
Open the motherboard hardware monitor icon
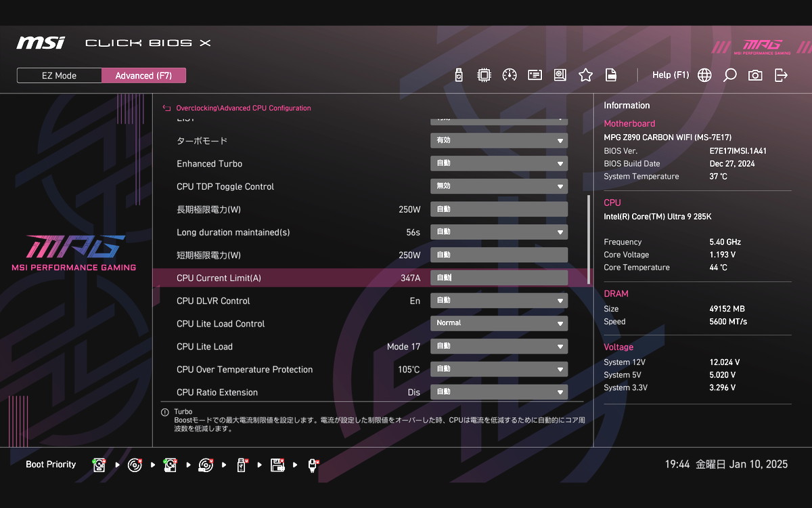[x=560, y=75]
